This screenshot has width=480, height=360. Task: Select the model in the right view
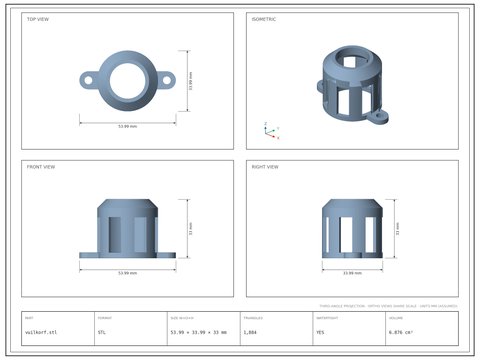pyautogui.click(x=352, y=229)
